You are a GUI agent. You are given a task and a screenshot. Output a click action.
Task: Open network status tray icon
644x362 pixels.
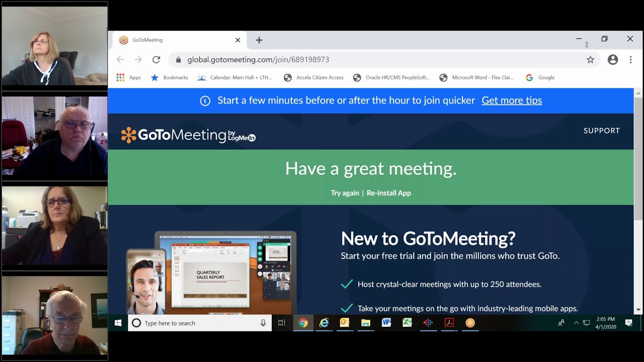(x=587, y=323)
